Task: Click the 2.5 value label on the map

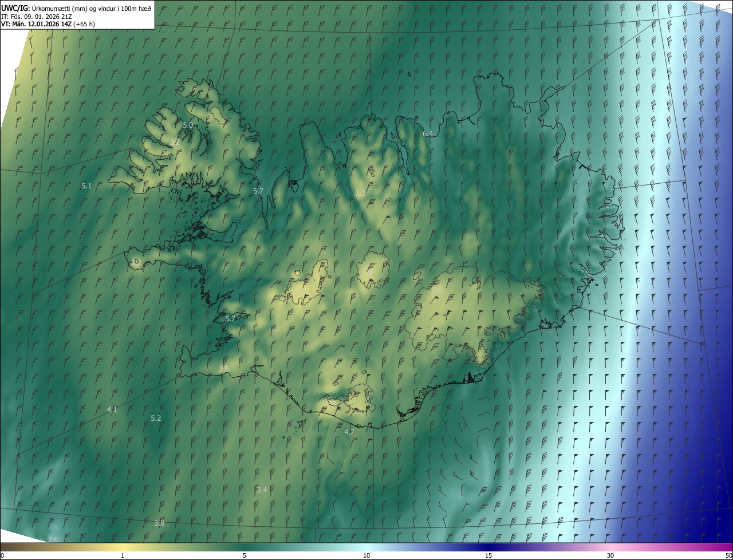Action: [x=224, y=368]
